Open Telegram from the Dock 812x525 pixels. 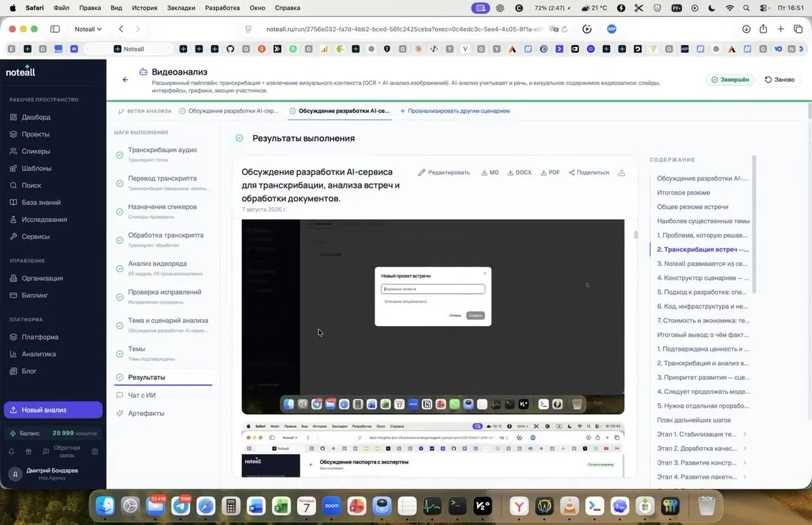(181, 506)
